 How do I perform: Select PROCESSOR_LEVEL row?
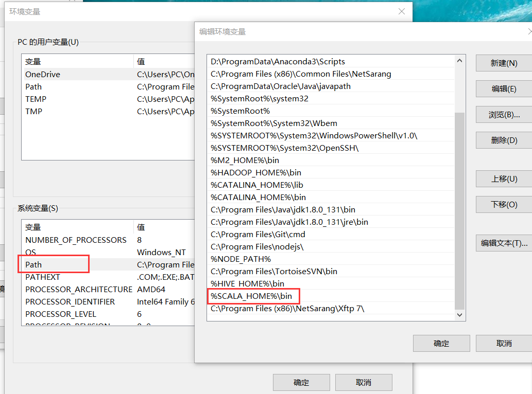(108, 314)
